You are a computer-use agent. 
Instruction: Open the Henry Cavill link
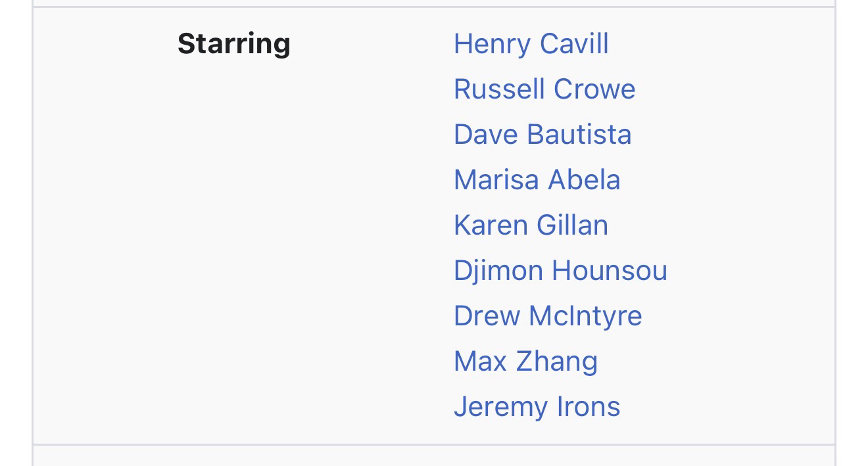coord(531,45)
